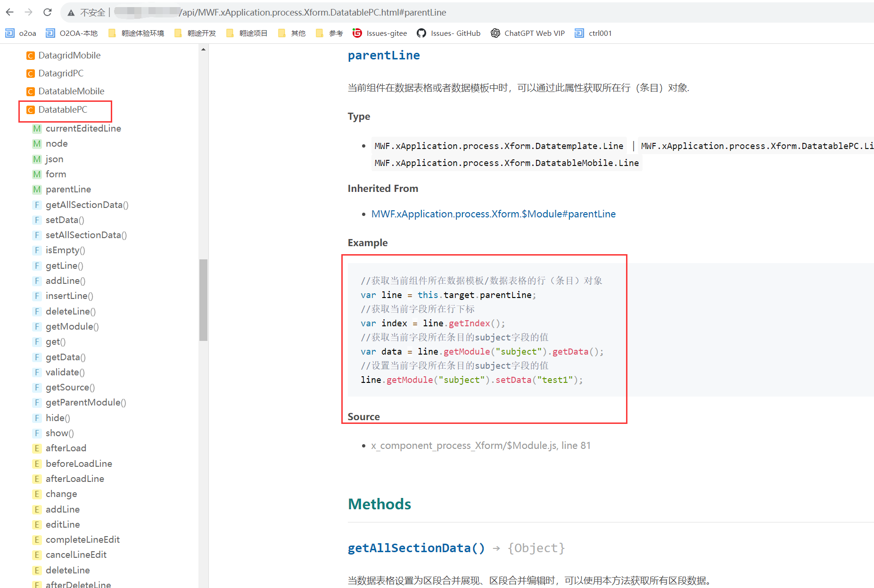Select DatagridMobile class in sidebar

click(69, 55)
